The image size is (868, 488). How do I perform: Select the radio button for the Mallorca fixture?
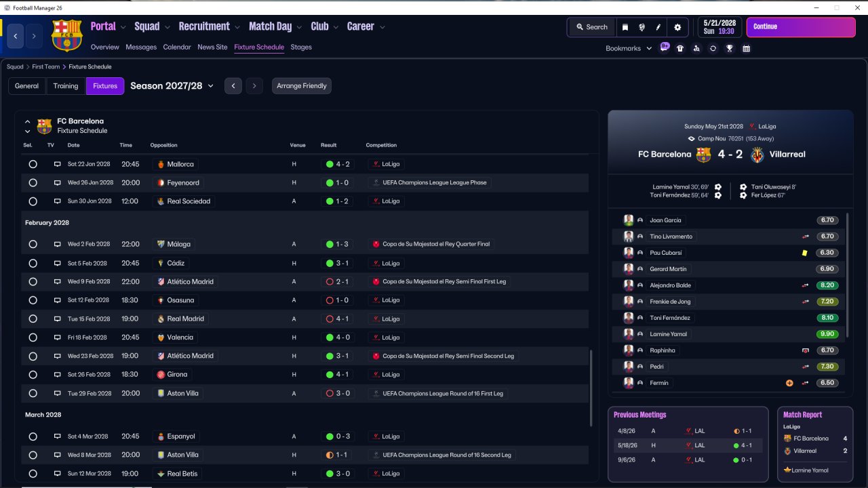pos(33,164)
